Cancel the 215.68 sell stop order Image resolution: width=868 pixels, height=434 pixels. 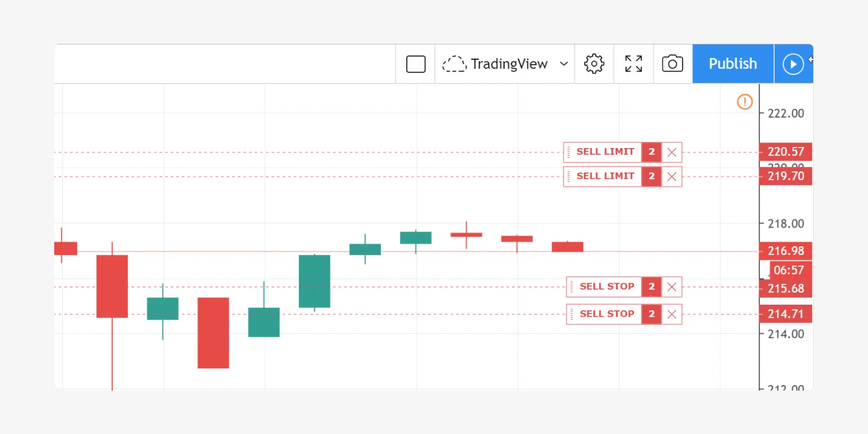click(672, 287)
